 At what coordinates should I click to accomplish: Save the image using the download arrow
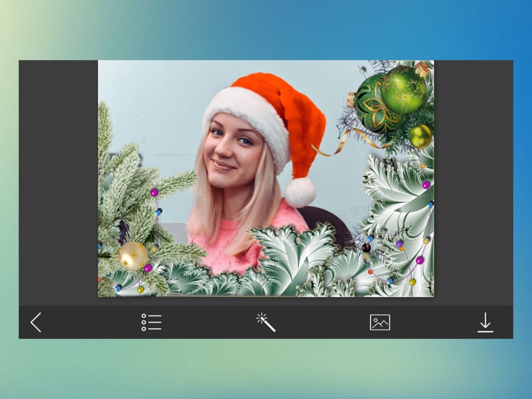[x=485, y=322]
